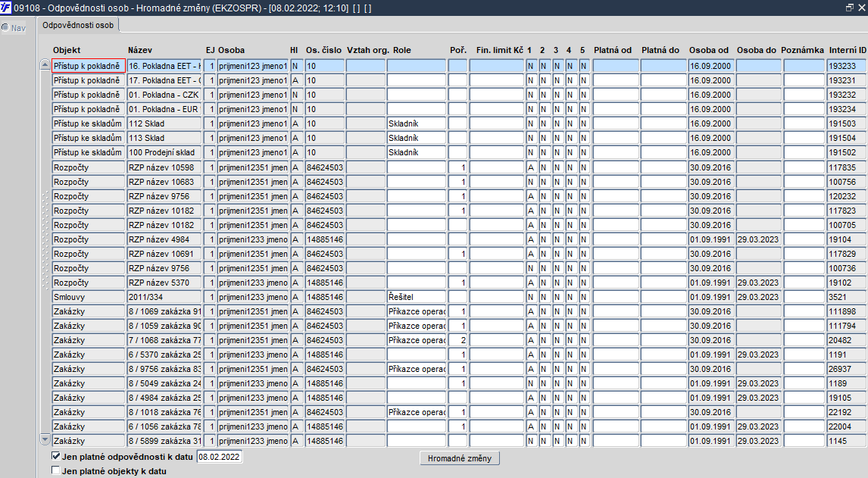Click the 01. Pokladna - CZK cell
The height and width of the screenshot is (478, 868).
164,95
